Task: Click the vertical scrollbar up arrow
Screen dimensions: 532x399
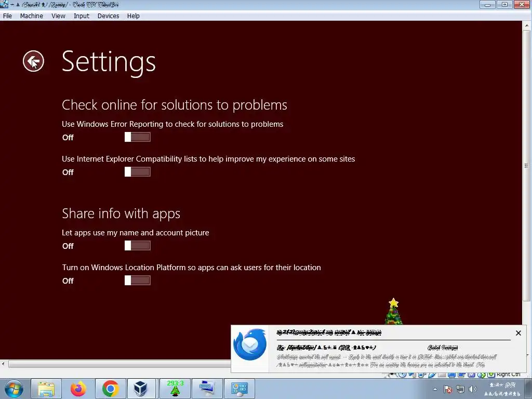Action: pos(527,25)
